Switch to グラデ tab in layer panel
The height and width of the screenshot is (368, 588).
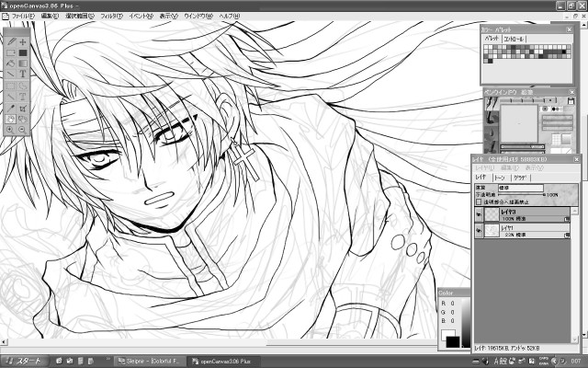pyautogui.click(x=520, y=178)
